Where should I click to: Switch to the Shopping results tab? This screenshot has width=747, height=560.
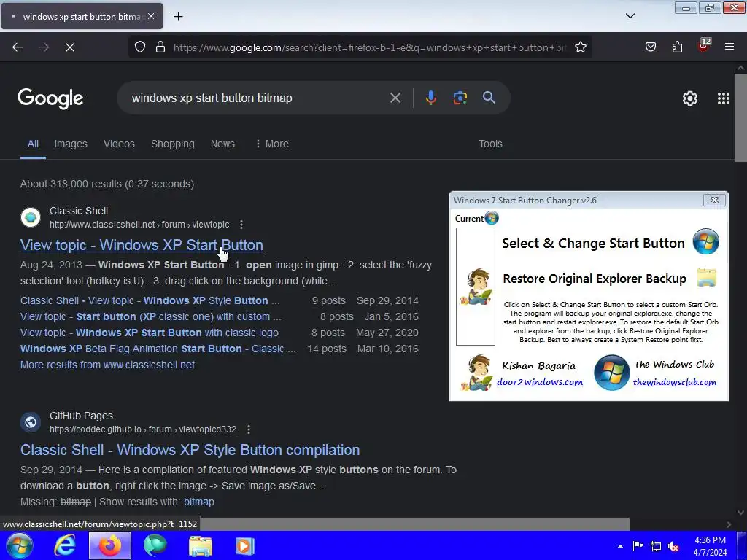click(x=172, y=144)
